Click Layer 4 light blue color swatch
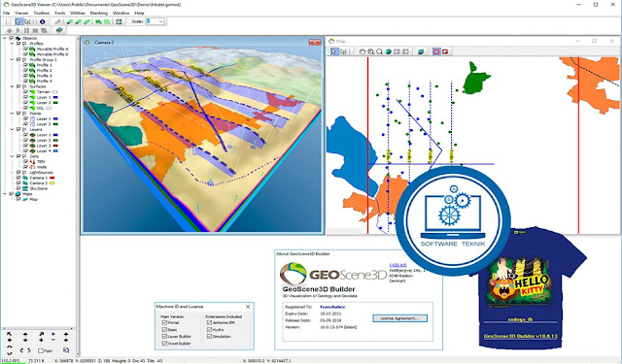The image size is (622, 364). 55,150
